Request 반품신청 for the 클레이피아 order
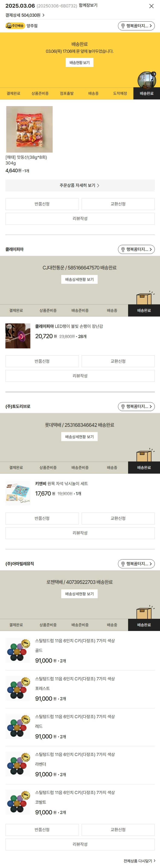Image resolution: width=160 pixels, height=868 pixels. tap(42, 361)
